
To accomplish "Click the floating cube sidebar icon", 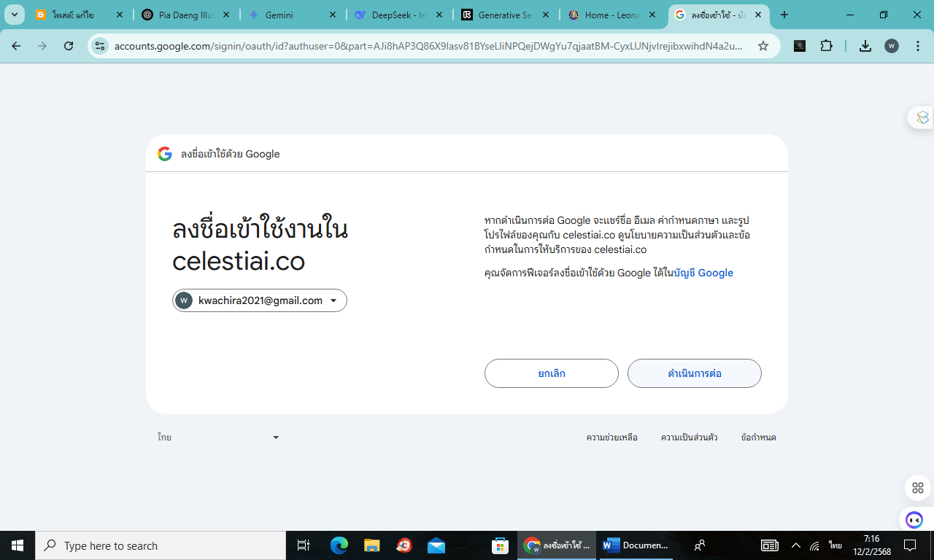I will coord(923,117).
